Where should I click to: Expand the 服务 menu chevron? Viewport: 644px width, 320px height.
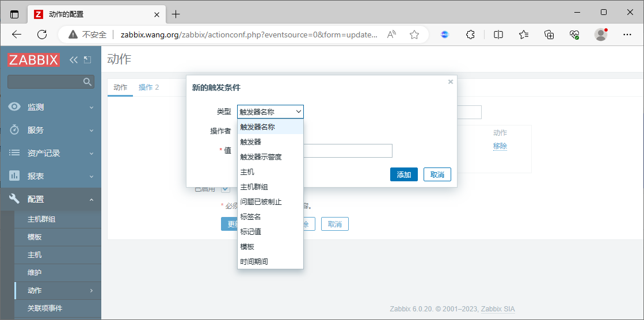(x=91, y=130)
